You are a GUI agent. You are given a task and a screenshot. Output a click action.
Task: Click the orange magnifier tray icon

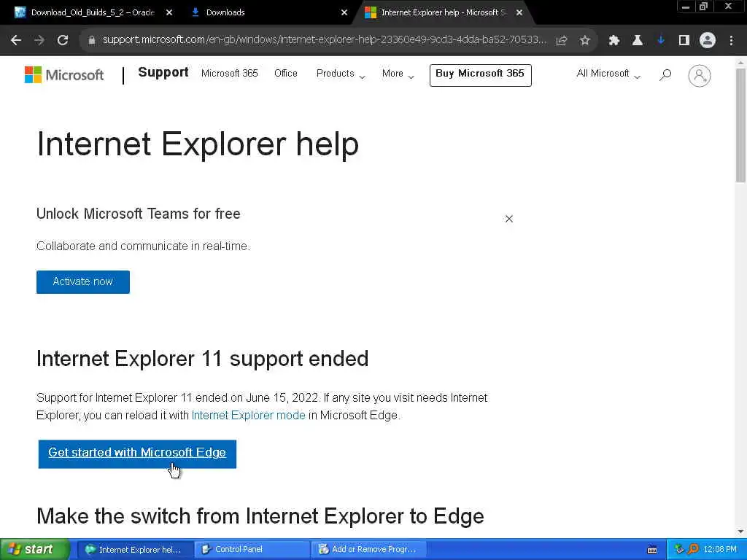click(693, 549)
